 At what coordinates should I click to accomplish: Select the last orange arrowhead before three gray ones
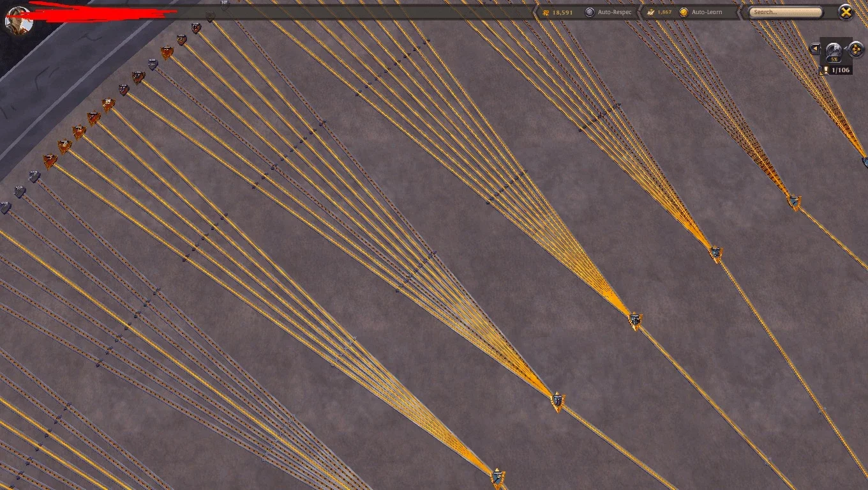click(50, 161)
